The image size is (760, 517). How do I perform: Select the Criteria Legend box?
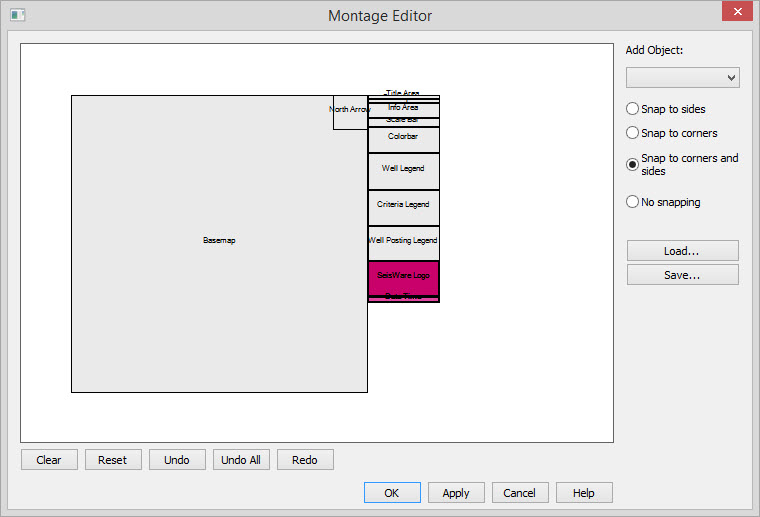click(x=403, y=206)
